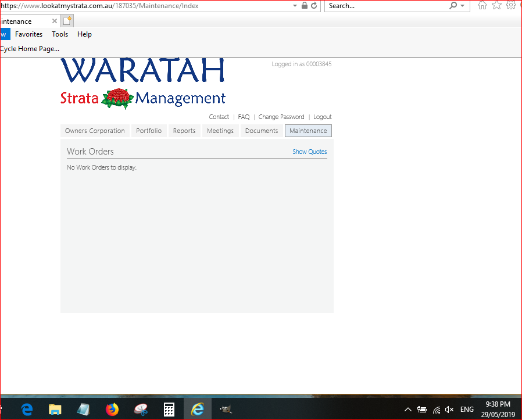Open a new tab button

click(x=67, y=21)
